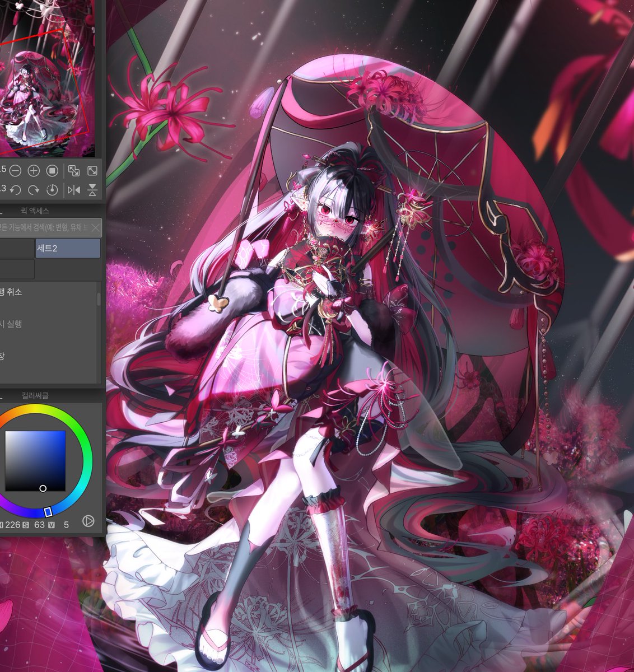Reset canvas rotation with the dial icon

click(x=52, y=190)
